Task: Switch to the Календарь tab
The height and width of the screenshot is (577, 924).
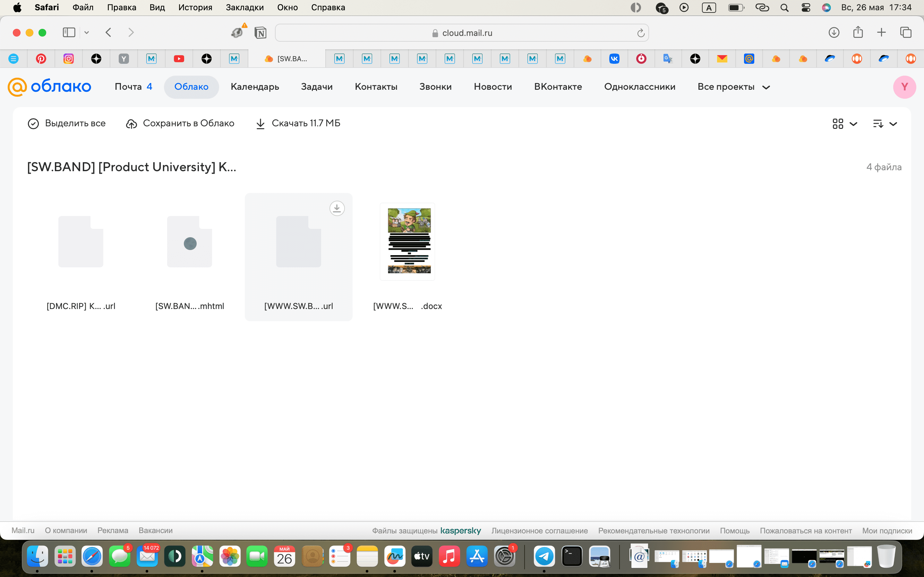Action: click(x=255, y=87)
